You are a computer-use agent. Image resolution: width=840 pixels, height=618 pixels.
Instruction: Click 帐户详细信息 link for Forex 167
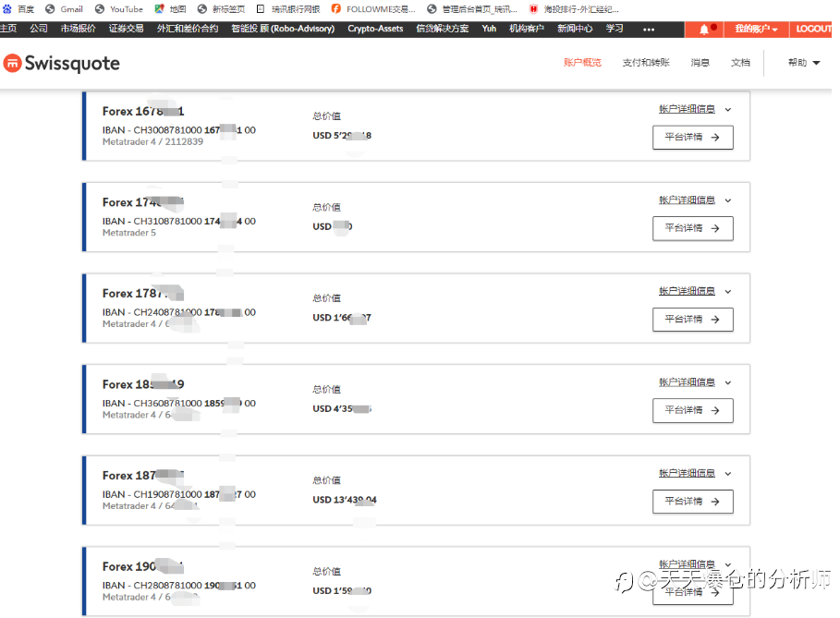tap(687, 109)
